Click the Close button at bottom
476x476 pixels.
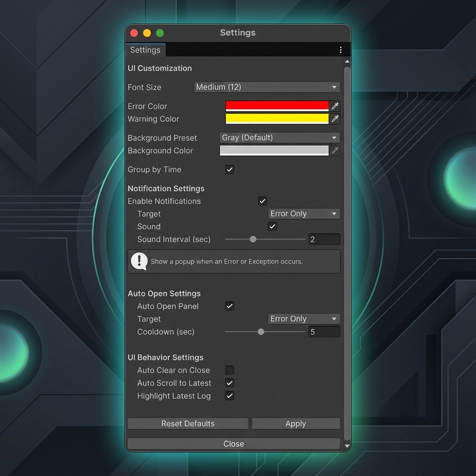coord(234,443)
